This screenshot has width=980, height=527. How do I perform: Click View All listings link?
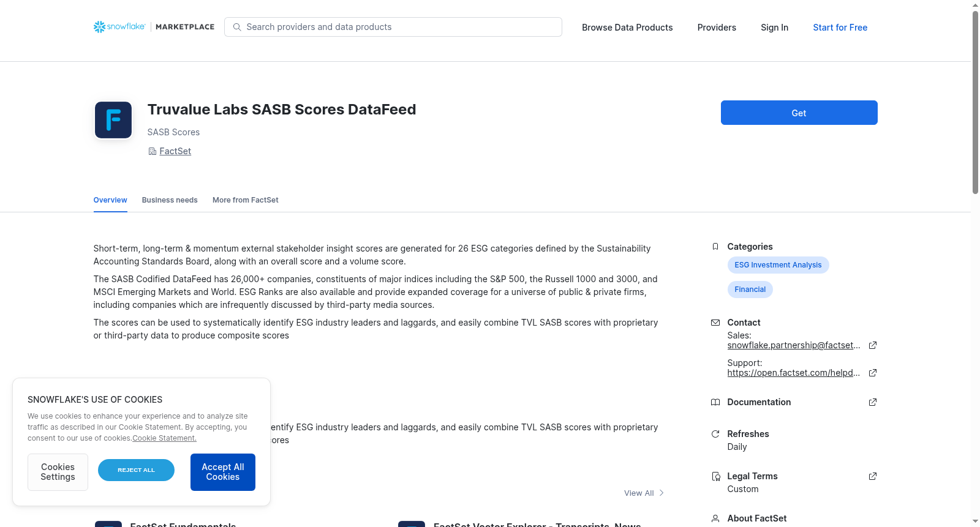click(639, 493)
